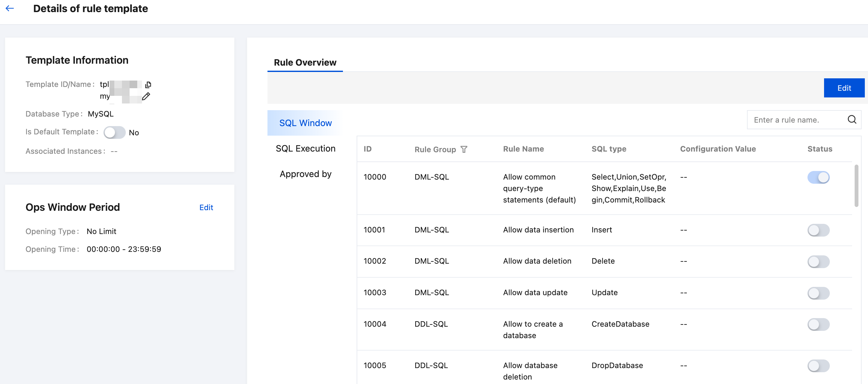Screen dimensions: 868x384
Task: Click the back arrow icon
Action: click(10, 8)
